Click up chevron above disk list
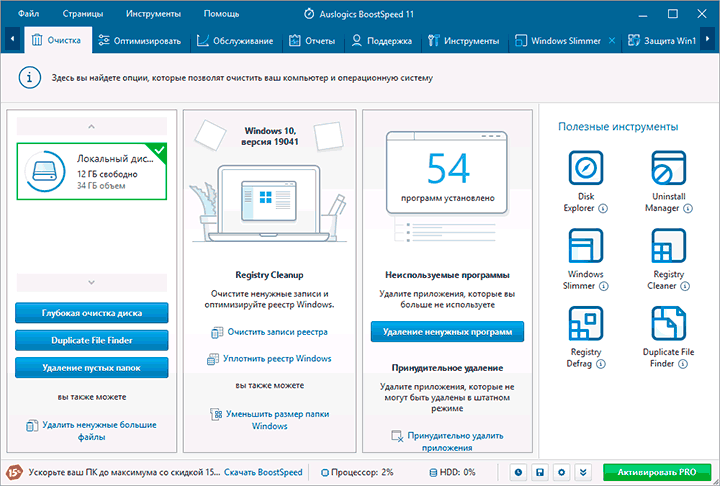Image resolution: width=720 pixels, height=486 pixels. pos(91,126)
